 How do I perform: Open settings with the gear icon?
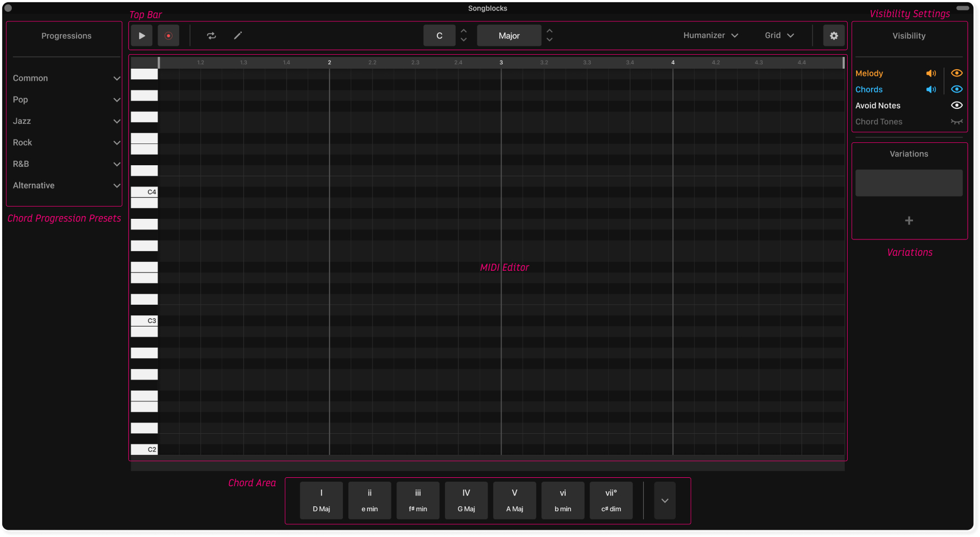(834, 36)
